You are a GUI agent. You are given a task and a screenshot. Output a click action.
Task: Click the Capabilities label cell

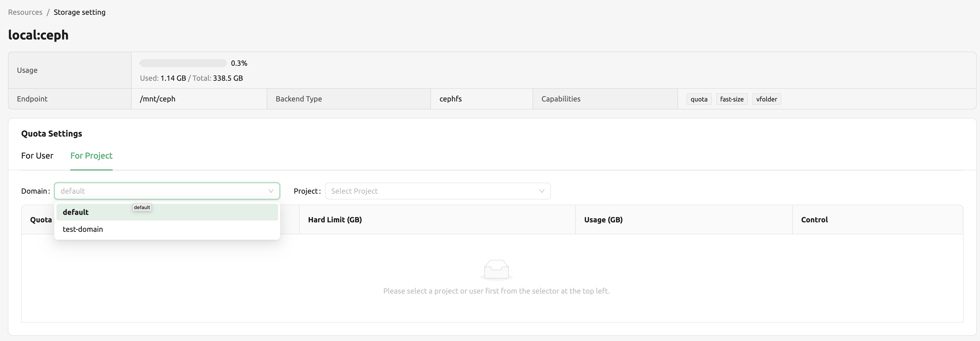pyautogui.click(x=605, y=99)
